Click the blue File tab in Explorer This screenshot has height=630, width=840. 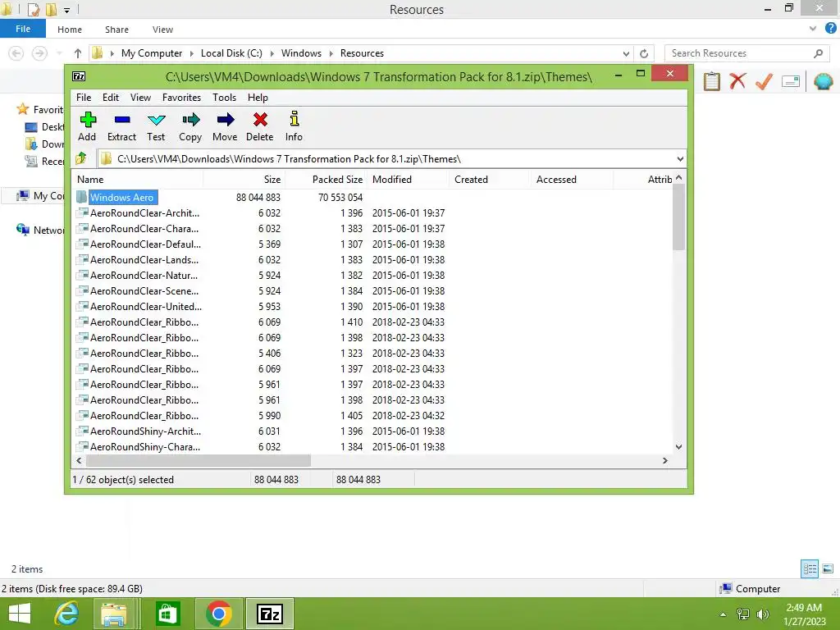(x=23, y=29)
